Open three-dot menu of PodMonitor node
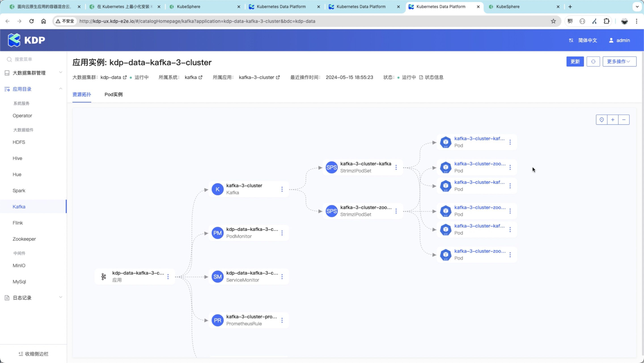Viewport: 644px width, 363px height. point(282,233)
